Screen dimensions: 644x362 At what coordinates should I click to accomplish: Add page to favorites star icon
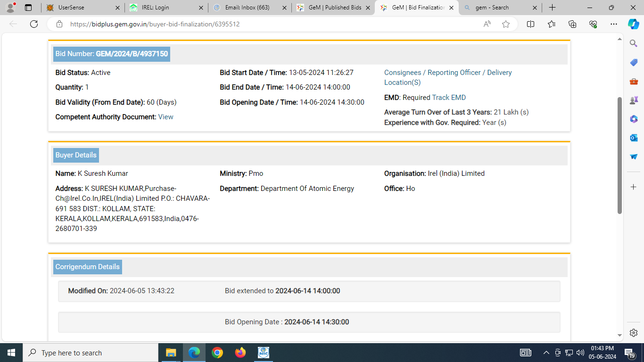click(x=506, y=24)
